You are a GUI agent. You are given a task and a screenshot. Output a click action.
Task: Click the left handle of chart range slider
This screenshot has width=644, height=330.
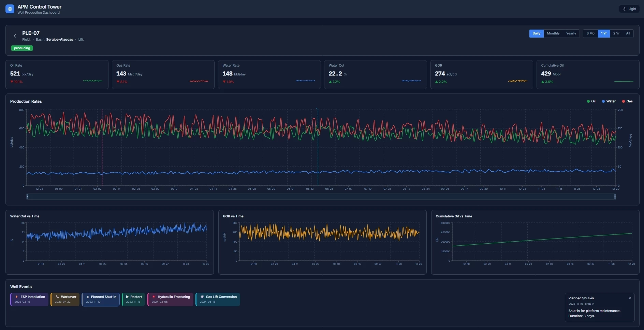[27, 197]
